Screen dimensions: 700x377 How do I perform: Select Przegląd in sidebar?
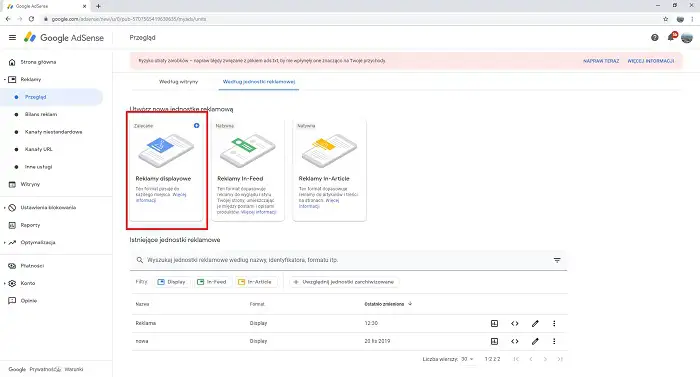[x=51, y=97]
